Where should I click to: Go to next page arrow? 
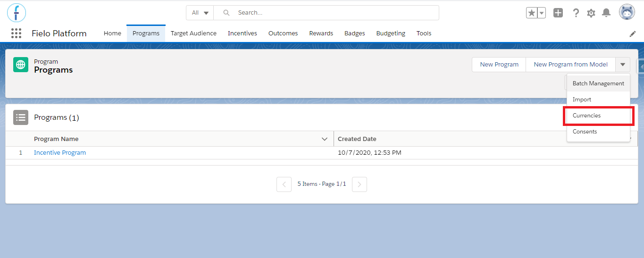[360, 184]
